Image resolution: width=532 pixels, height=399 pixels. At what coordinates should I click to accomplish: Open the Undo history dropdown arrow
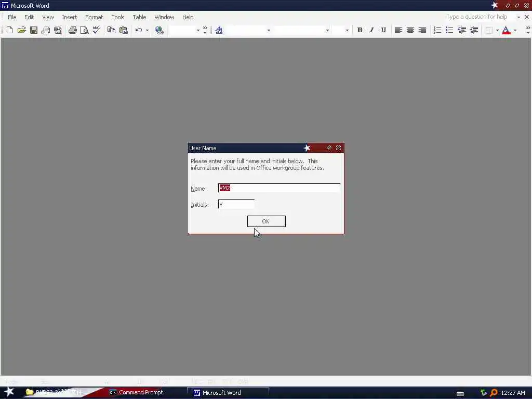click(x=147, y=30)
